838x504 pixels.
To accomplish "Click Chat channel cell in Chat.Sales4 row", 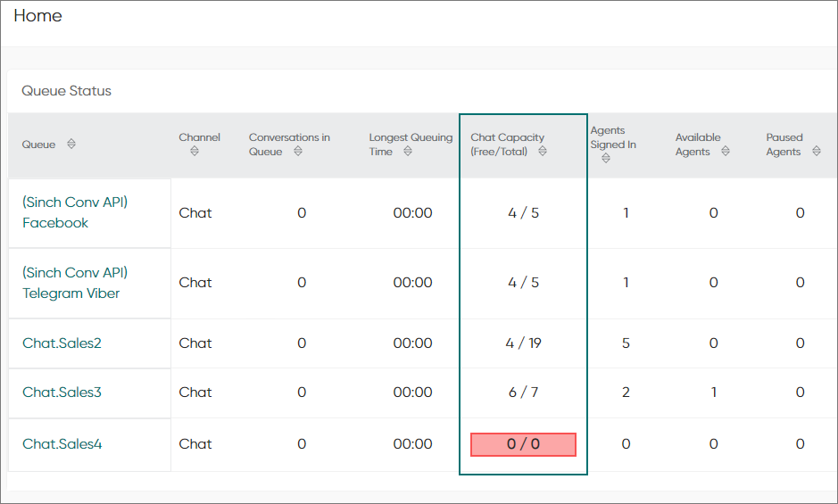I will 195,444.
